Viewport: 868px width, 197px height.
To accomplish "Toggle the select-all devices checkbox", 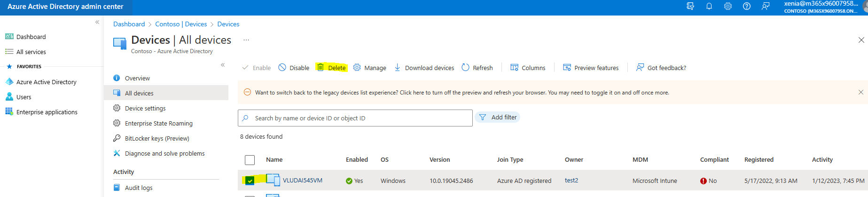I will (250, 160).
